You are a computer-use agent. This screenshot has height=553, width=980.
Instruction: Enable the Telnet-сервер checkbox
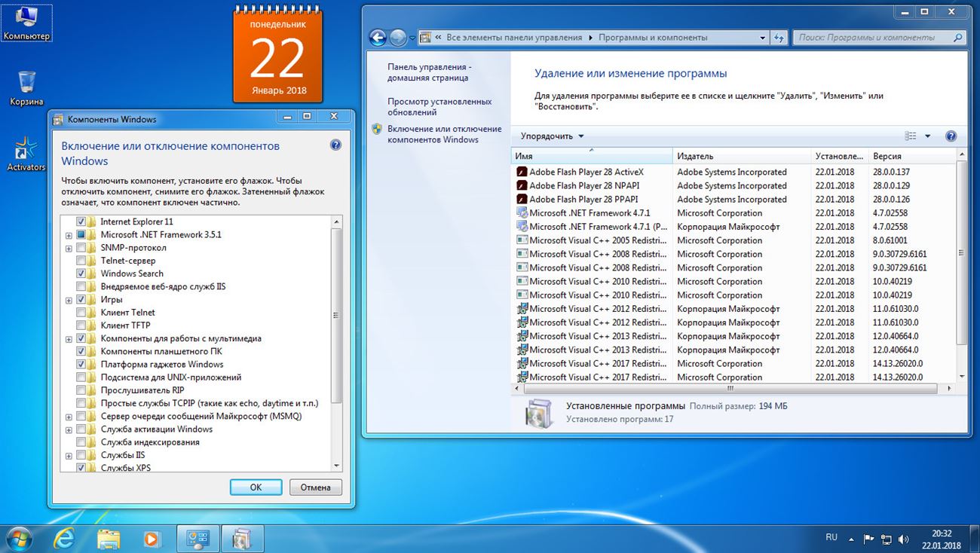coord(81,261)
